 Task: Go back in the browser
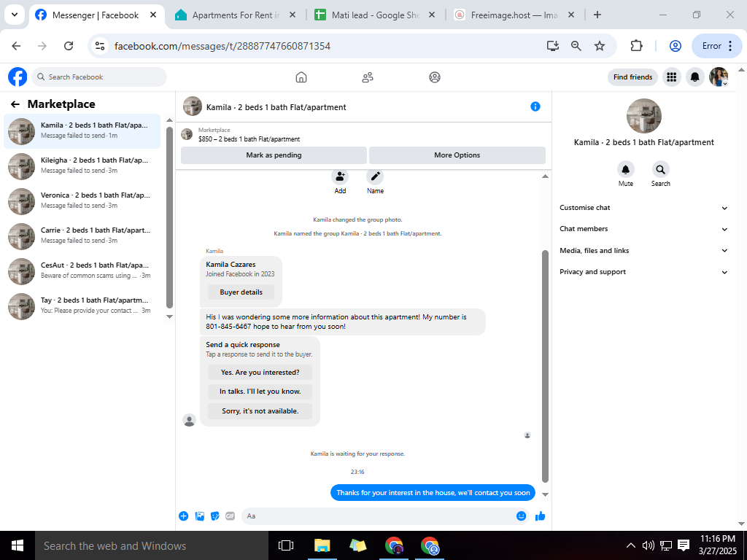(x=16, y=46)
